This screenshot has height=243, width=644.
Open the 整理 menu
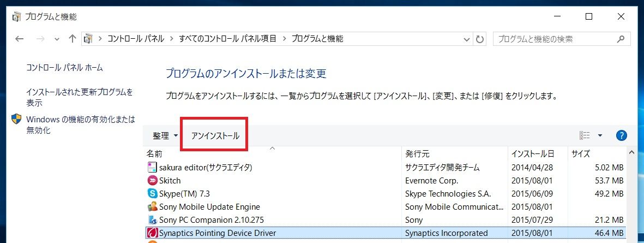tap(165, 135)
